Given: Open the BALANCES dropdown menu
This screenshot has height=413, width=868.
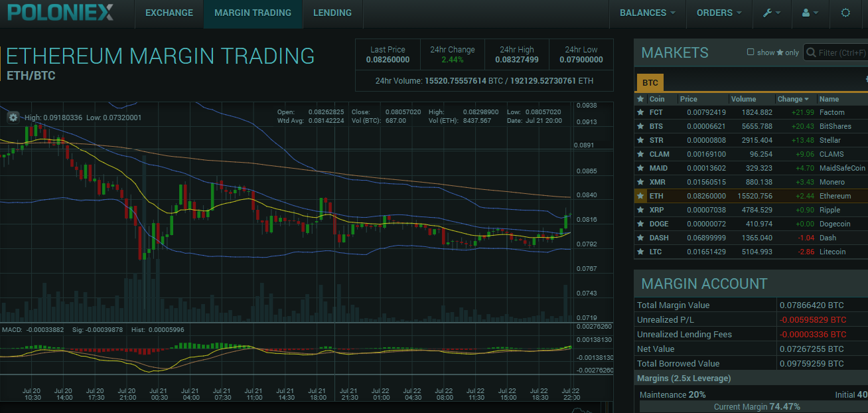Looking at the screenshot, I should 648,13.
